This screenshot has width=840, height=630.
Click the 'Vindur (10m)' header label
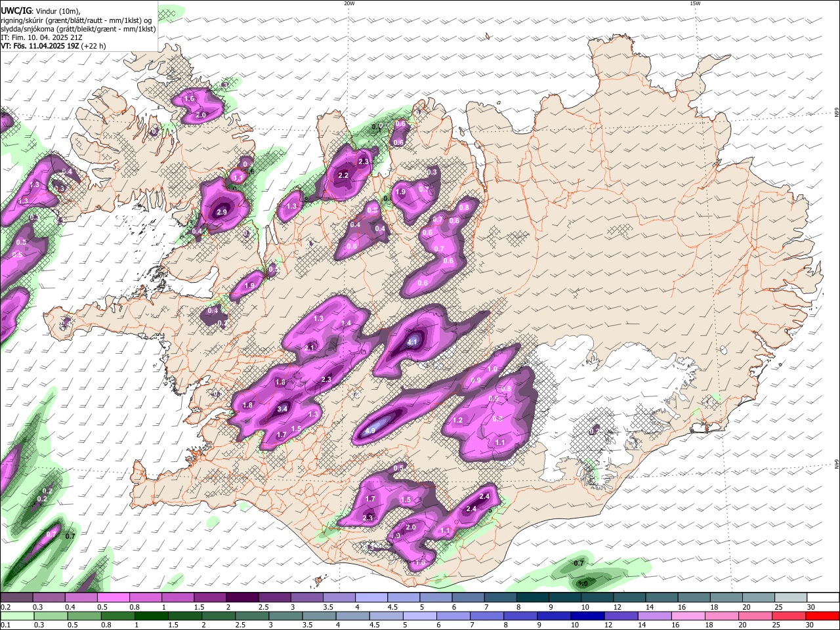tap(57, 11)
